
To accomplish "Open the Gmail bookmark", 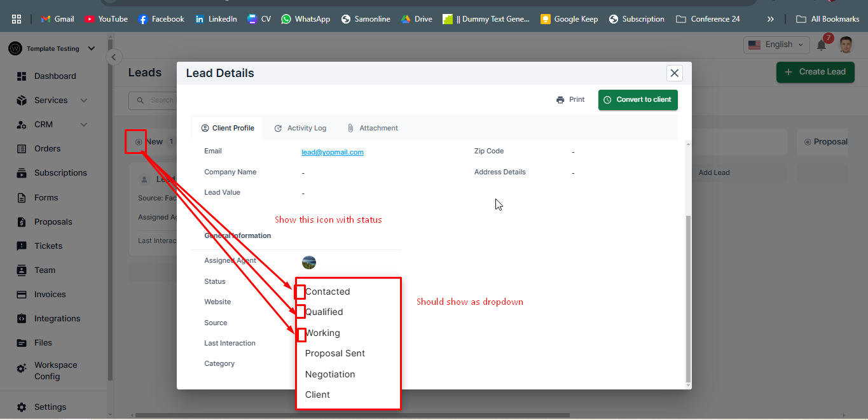I will [x=58, y=19].
